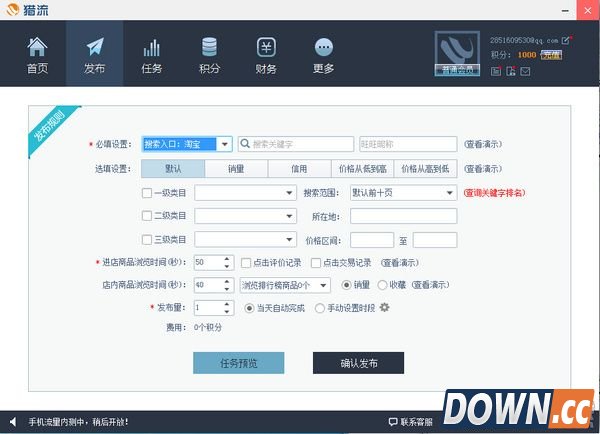This screenshot has width=600, height=434.
Task: Click the 联系客服 text in status bar
Action: coord(416,422)
